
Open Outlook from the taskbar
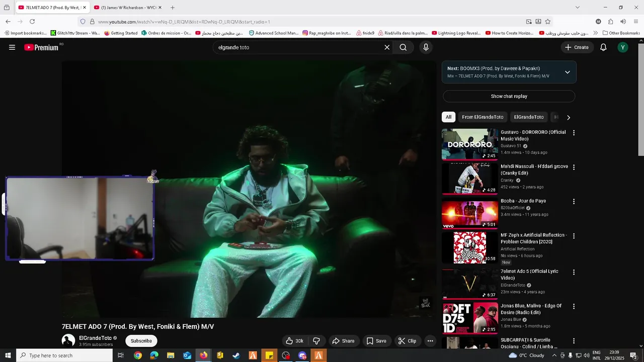pyautogui.click(x=187, y=355)
